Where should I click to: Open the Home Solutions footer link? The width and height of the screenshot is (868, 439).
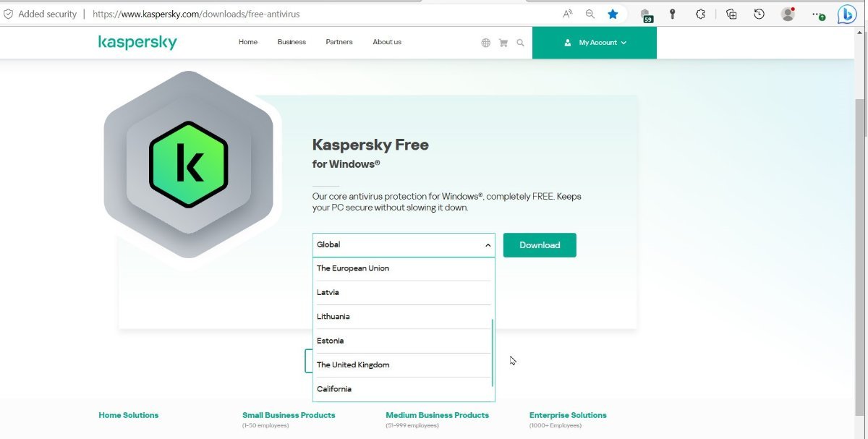(129, 415)
